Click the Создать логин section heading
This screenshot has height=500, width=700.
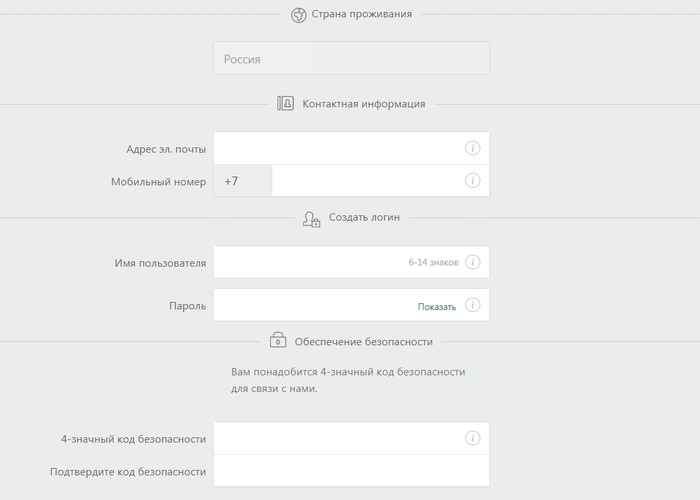click(364, 217)
